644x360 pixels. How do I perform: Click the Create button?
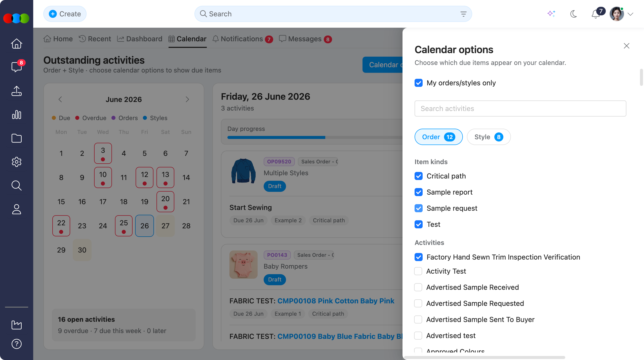pos(65,14)
